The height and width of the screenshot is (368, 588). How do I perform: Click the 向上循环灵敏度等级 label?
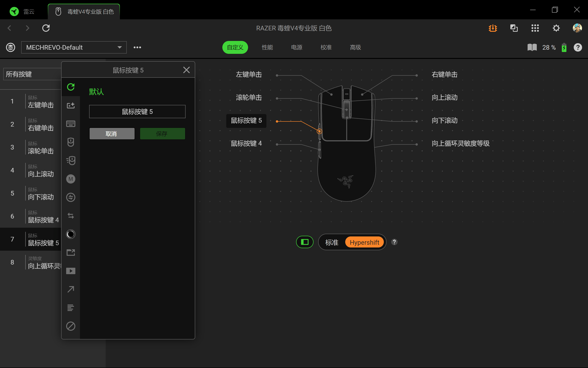point(461,143)
